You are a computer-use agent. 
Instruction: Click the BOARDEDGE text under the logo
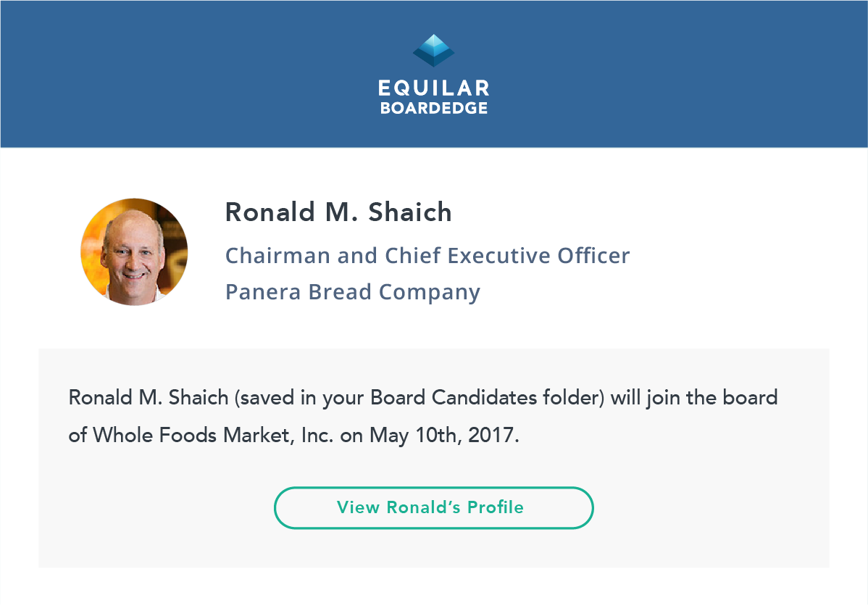point(434,108)
